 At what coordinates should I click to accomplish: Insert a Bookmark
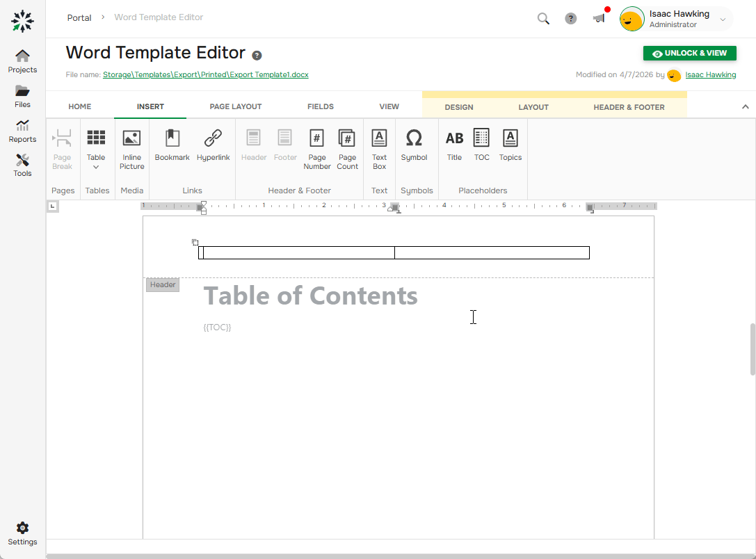172,145
